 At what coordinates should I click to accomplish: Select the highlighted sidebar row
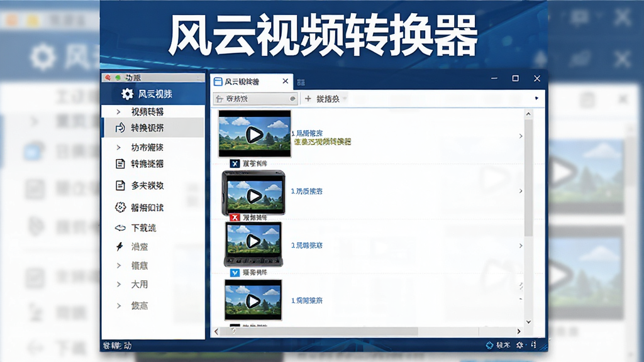[x=153, y=128]
